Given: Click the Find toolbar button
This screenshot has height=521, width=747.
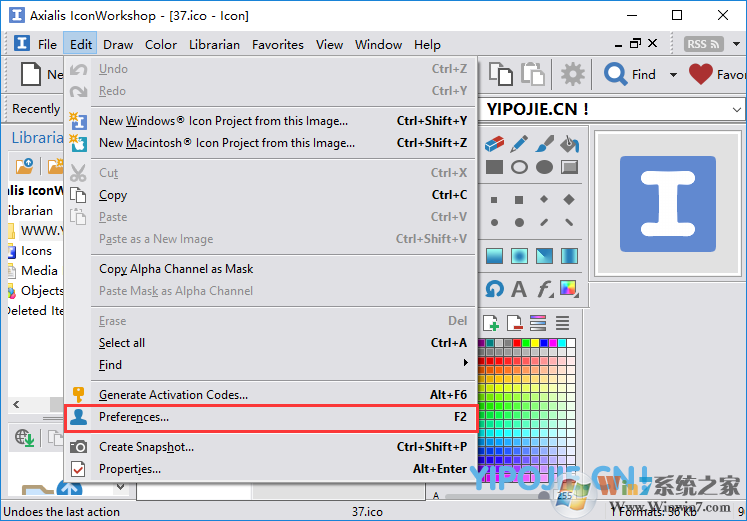Looking at the screenshot, I should click(630, 75).
